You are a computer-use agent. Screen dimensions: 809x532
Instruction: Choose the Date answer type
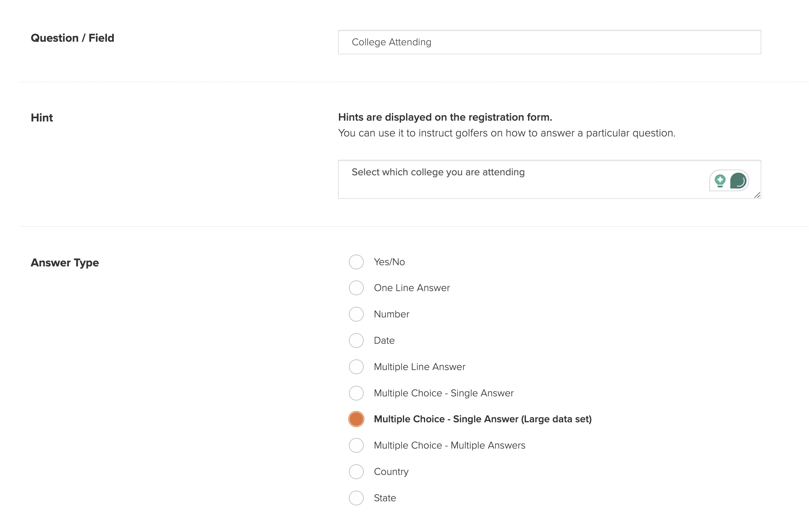(x=356, y=340)
